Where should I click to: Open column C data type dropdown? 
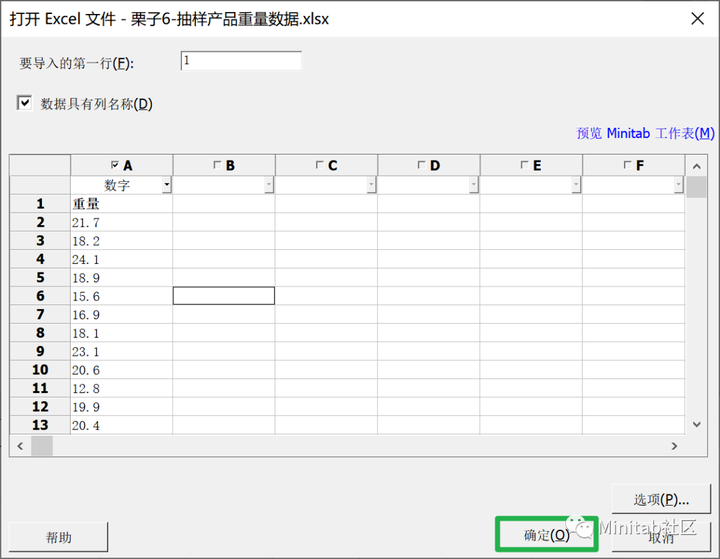(371, 185)
